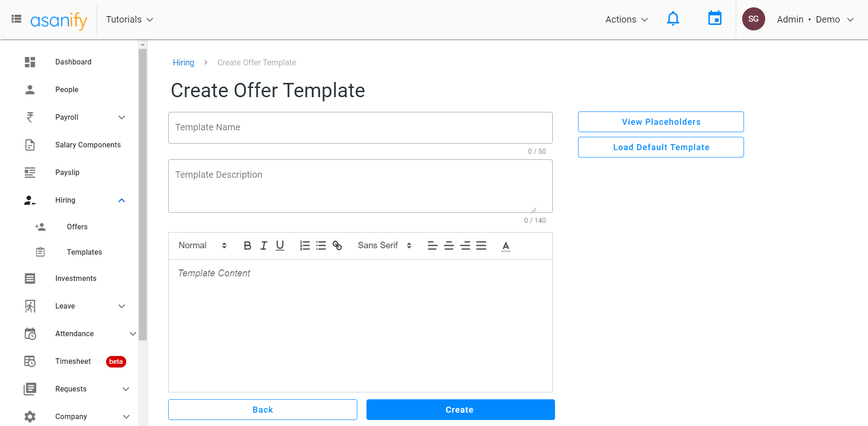Image resolution: width=868 pixels, height=426 pixels.
Task: Open the Dashboard from the sidebar
Action: (73, 62)
